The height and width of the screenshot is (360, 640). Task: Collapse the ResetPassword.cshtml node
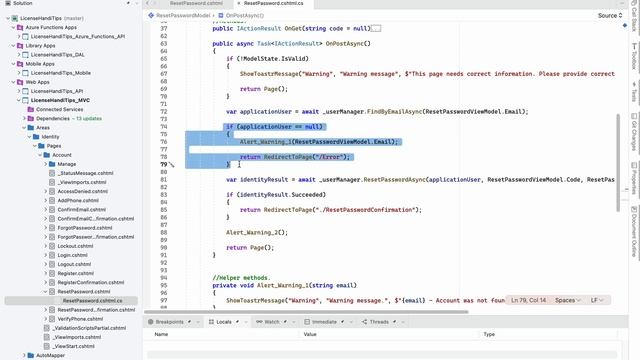pyautogui.click(x=45, y=291)
